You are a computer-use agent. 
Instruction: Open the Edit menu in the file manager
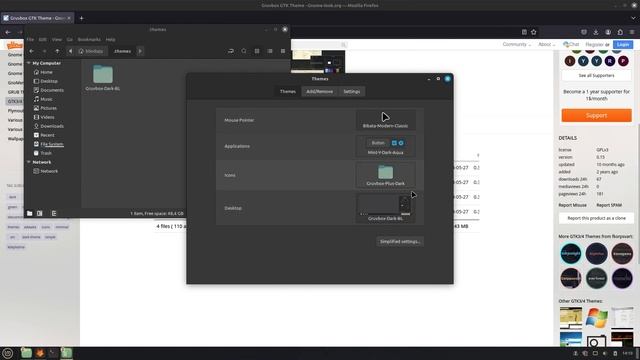(x=42, y=40)
